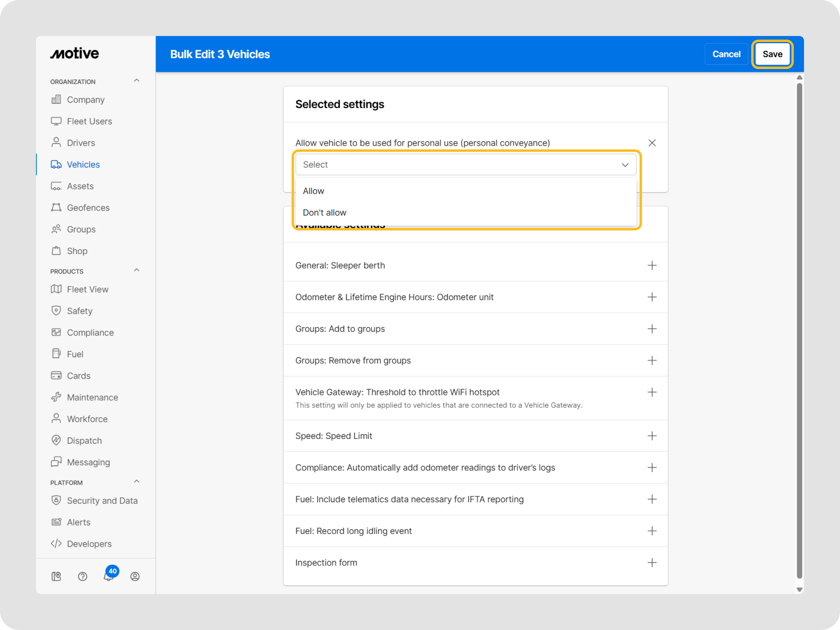Open the help question mark icon
This screenshot has height=630, width=840.
tap(82, 577)
